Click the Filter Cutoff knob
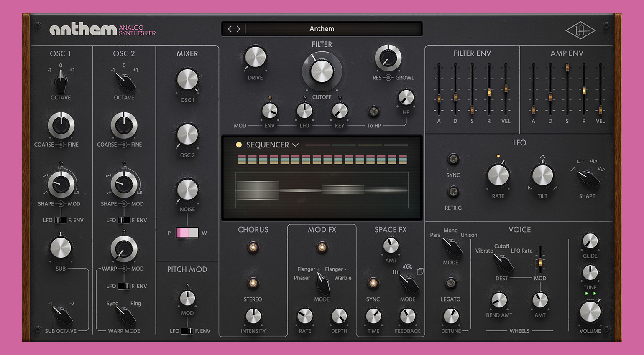This screenshot has height=355, width=644. 322,71
